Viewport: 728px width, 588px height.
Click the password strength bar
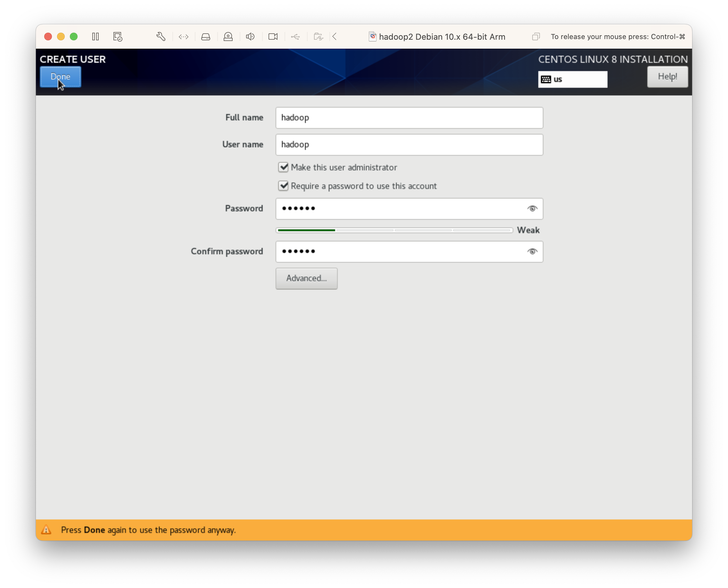[394, 230]
